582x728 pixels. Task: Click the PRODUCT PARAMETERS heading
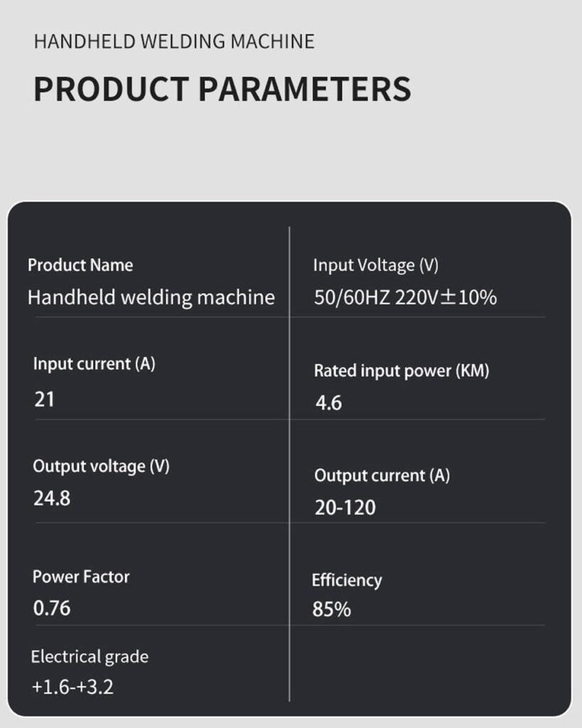(222, 89)
